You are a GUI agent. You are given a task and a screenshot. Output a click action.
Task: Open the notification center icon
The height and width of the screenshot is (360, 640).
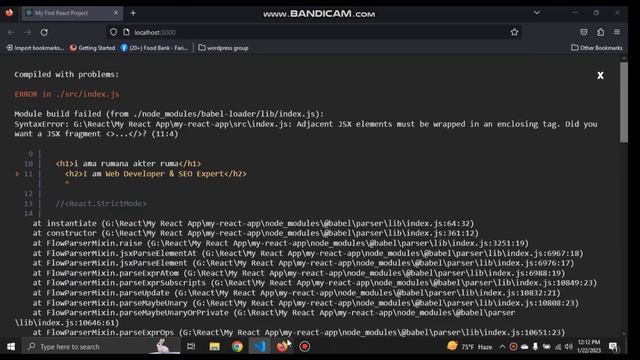(613, 347)
